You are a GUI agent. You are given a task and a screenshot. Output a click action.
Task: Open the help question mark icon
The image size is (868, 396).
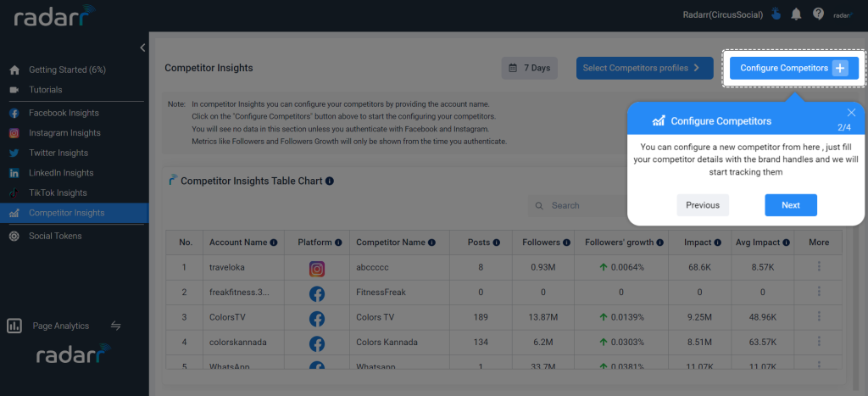(x=818, y=14)
